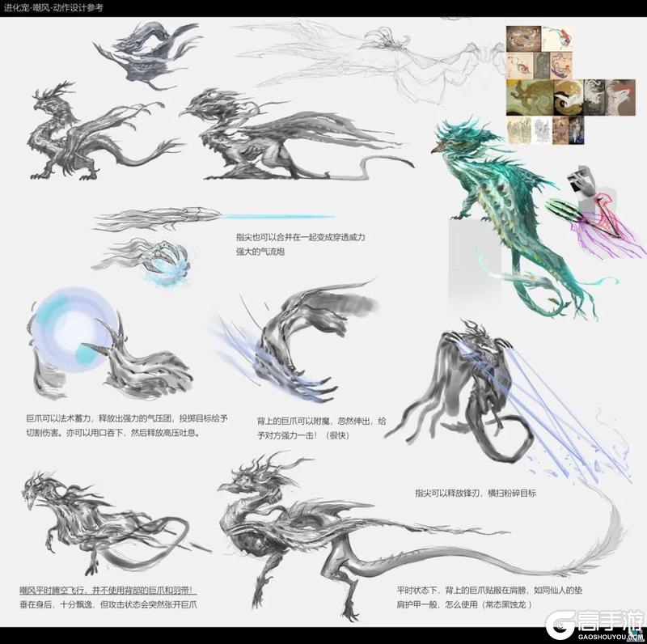Click the caption about fingertips releasing sharp blades
Screen dimensions: 647x644
pyautogui.click(x=476, y=493)
